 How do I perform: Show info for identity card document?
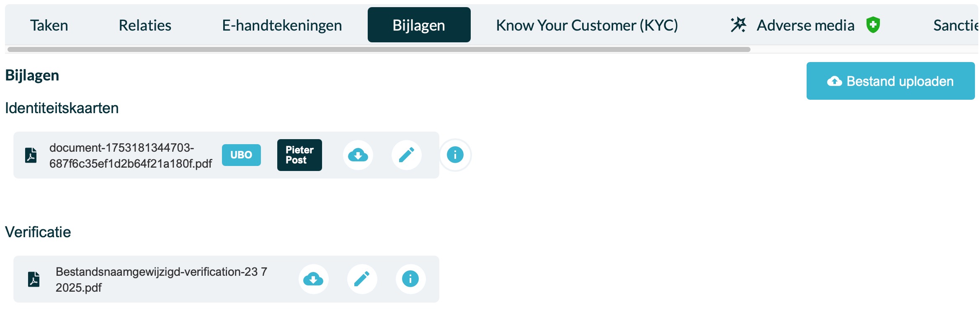[x=455, y=155]
